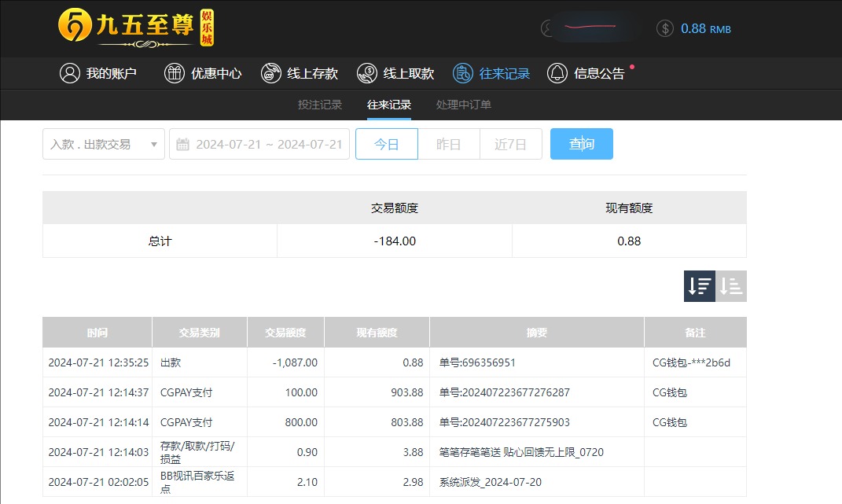Click the 线上取款 withdrawal icon

coord(366,72)
